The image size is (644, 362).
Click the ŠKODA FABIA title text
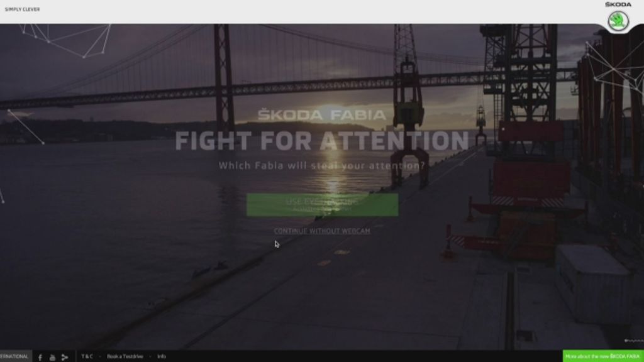(x=322, y=115)
